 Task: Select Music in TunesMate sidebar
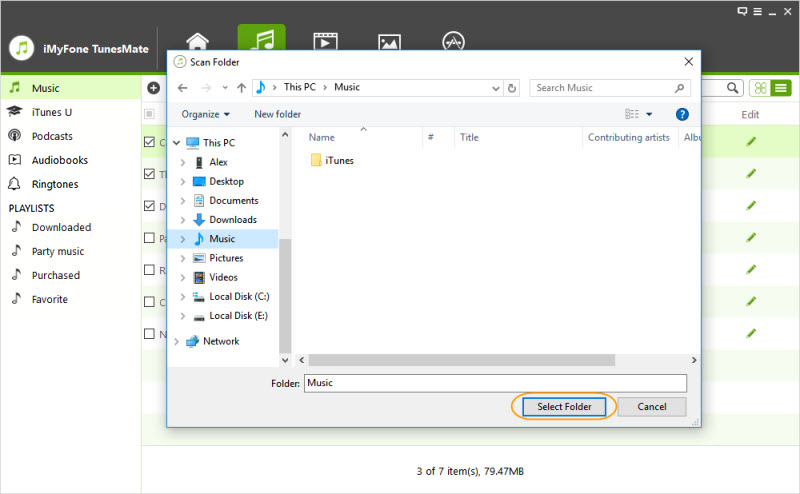pyautogui.click(x=70, y=88)
